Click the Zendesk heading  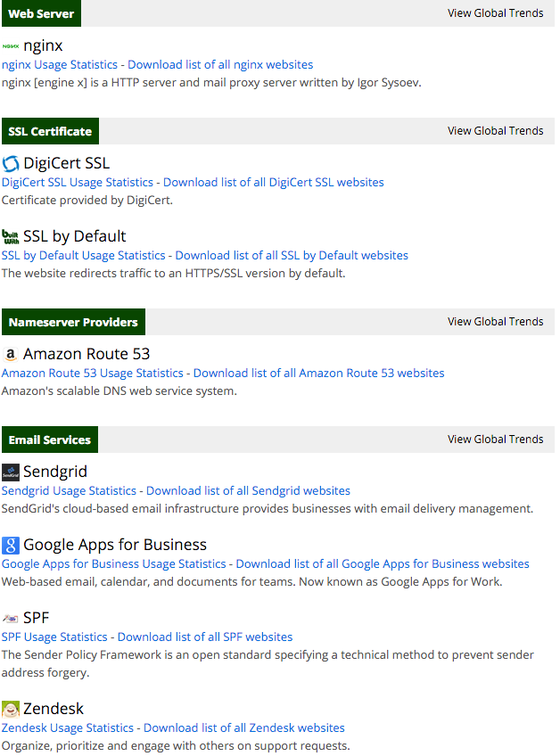(54, 710)
